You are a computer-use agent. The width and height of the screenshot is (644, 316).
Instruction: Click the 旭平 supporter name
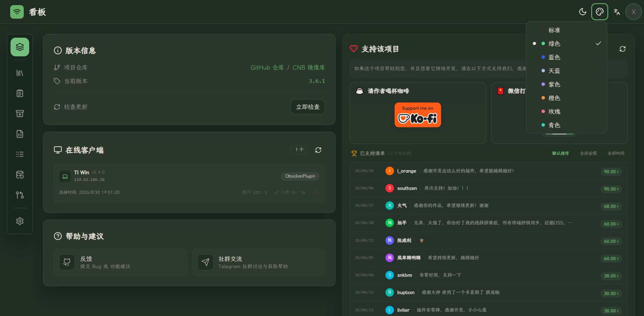[402, 223]
